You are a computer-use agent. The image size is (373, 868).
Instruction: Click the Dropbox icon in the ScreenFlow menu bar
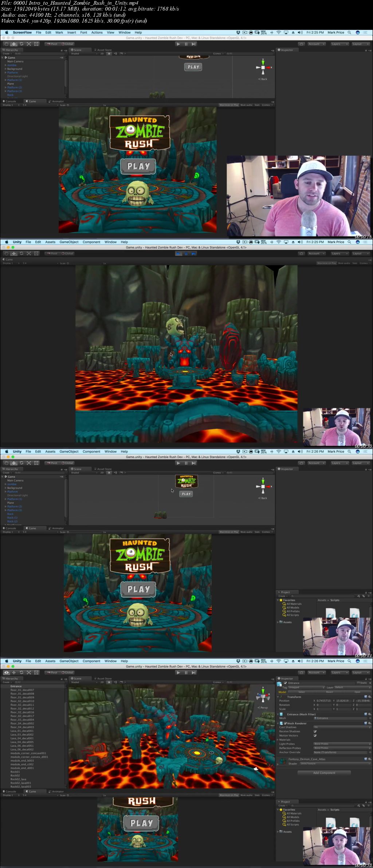coord(238,32)
